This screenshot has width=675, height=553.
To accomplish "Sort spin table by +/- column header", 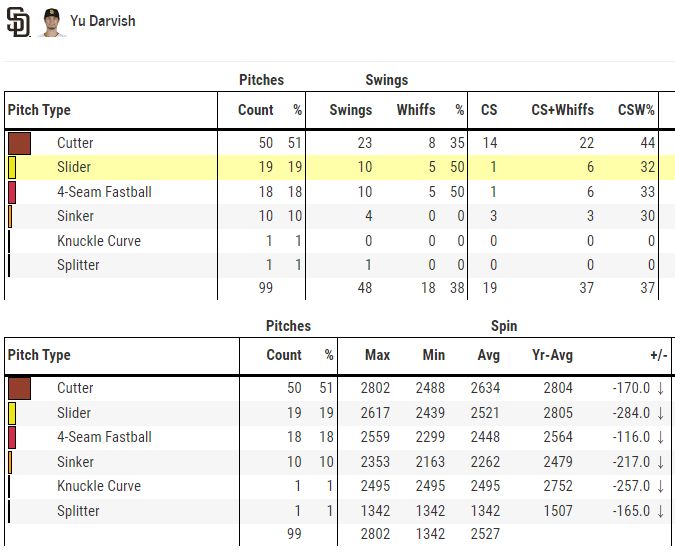I will (x=659, y=355).
